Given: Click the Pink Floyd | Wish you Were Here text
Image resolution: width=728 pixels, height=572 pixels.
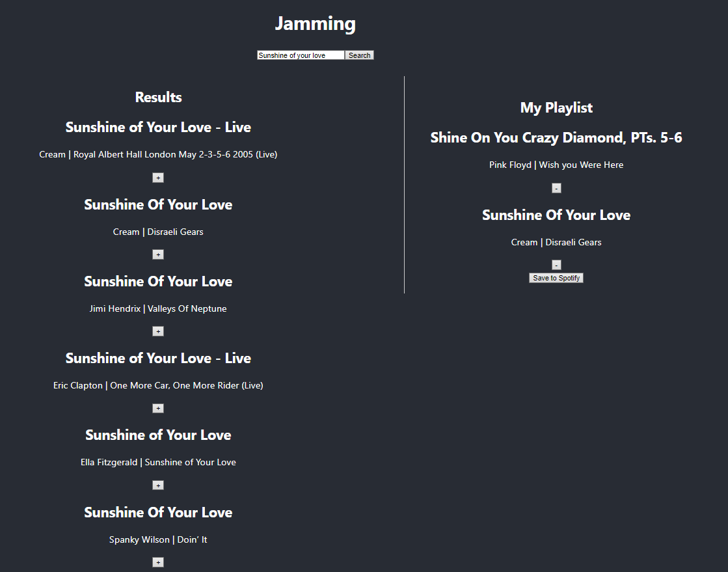Looking at the screenshot, I should click(x=556, y=165).
